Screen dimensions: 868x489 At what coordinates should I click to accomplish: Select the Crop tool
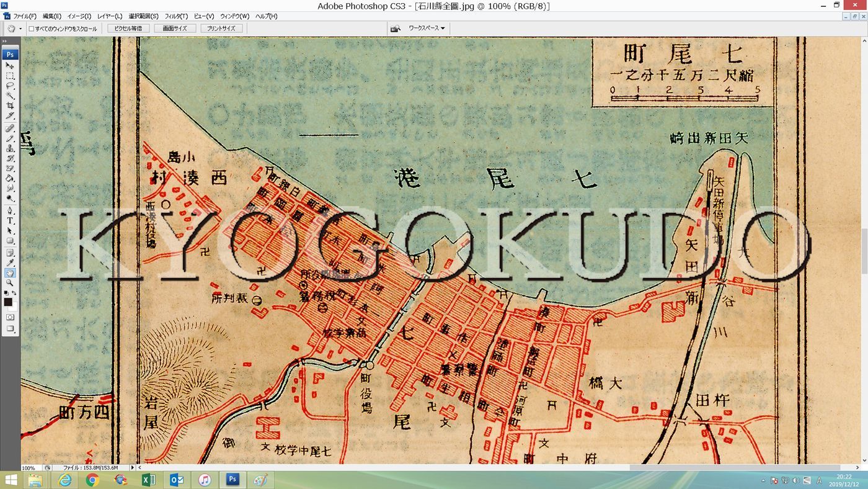pyautogui.click(x=10, y=105)
